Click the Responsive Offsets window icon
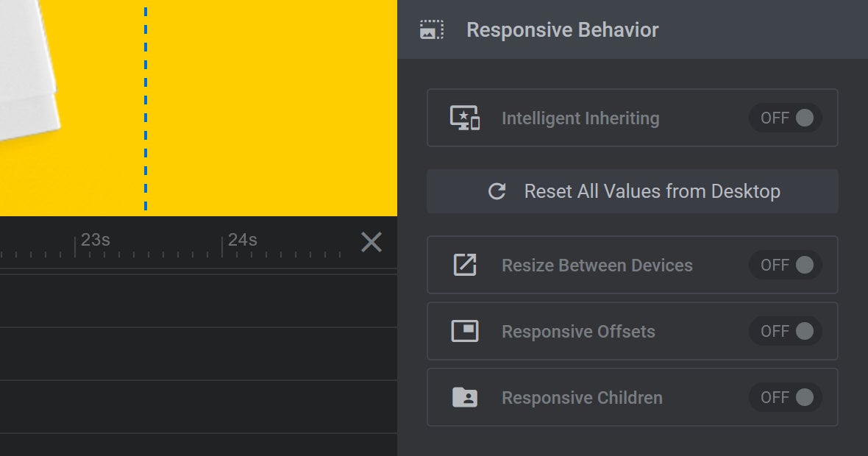 tap(465, 331)
